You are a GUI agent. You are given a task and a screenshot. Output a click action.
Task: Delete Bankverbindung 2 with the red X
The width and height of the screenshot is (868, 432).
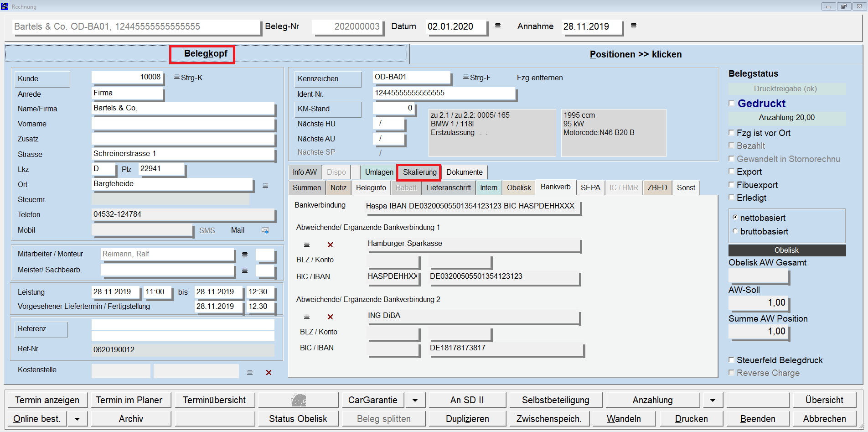331,317
